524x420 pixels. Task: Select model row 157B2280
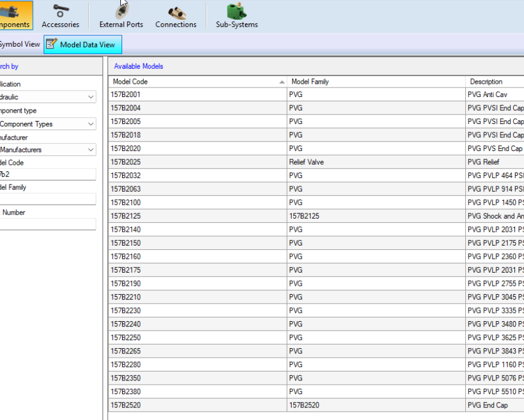click(316, 364)
